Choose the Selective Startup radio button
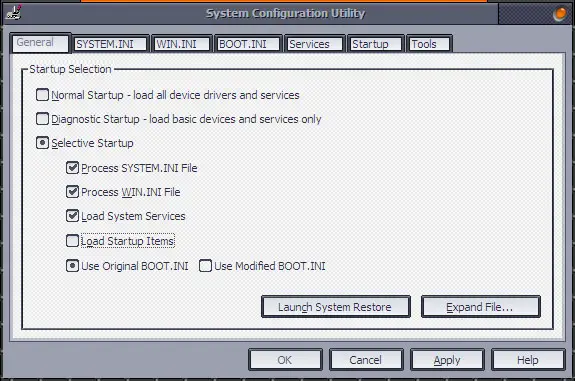 (43, 143)
